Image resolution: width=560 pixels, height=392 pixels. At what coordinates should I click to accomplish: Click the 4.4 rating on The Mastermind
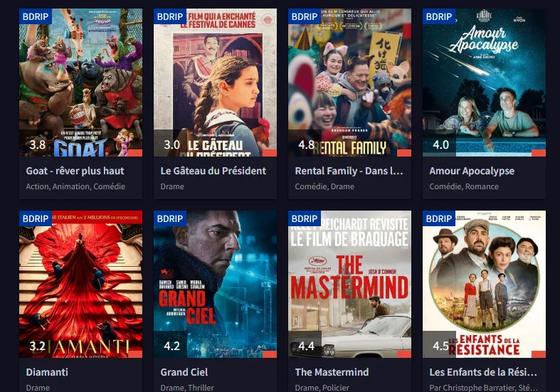[306, 346]
